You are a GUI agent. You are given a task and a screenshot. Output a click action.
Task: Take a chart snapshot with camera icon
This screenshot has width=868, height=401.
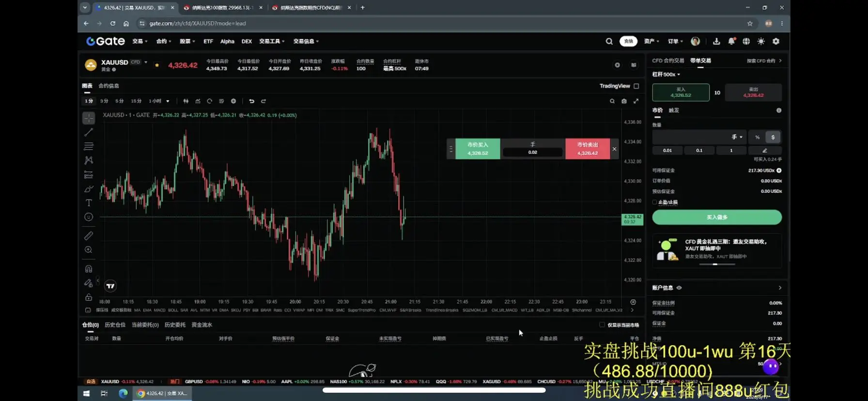point(624,101)
